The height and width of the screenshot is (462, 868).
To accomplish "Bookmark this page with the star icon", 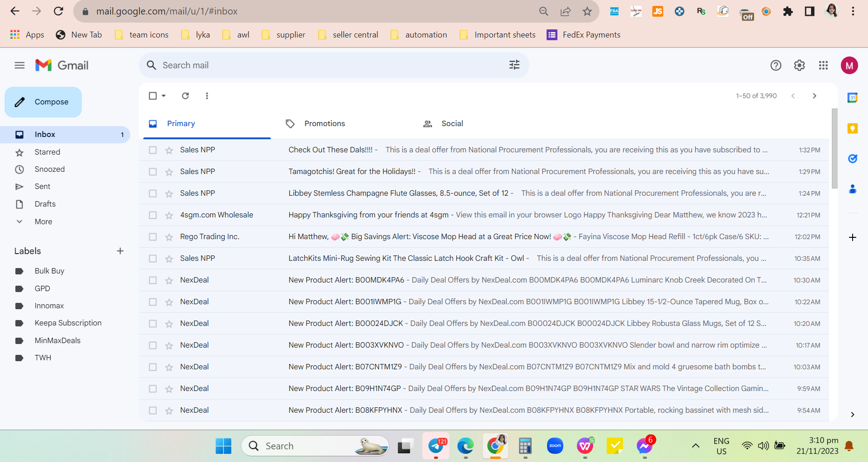I will 587,11.
